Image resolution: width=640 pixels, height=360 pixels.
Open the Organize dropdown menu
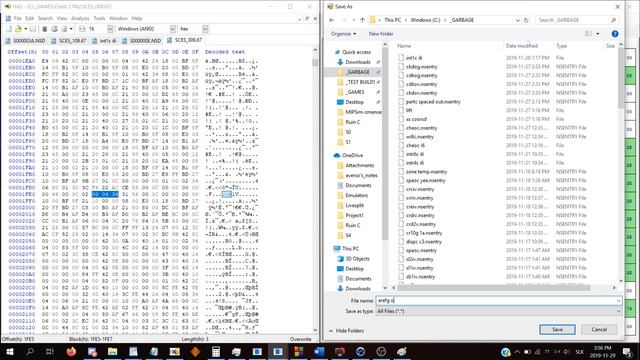(x=344, y=34)
